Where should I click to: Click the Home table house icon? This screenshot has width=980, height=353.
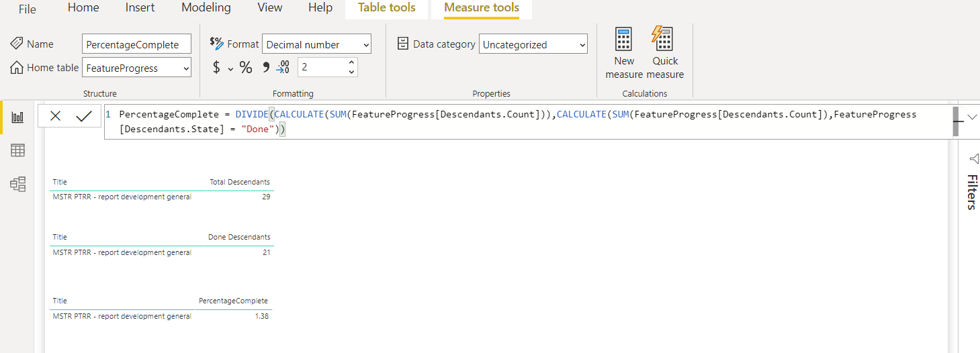[x=17, y=67]
